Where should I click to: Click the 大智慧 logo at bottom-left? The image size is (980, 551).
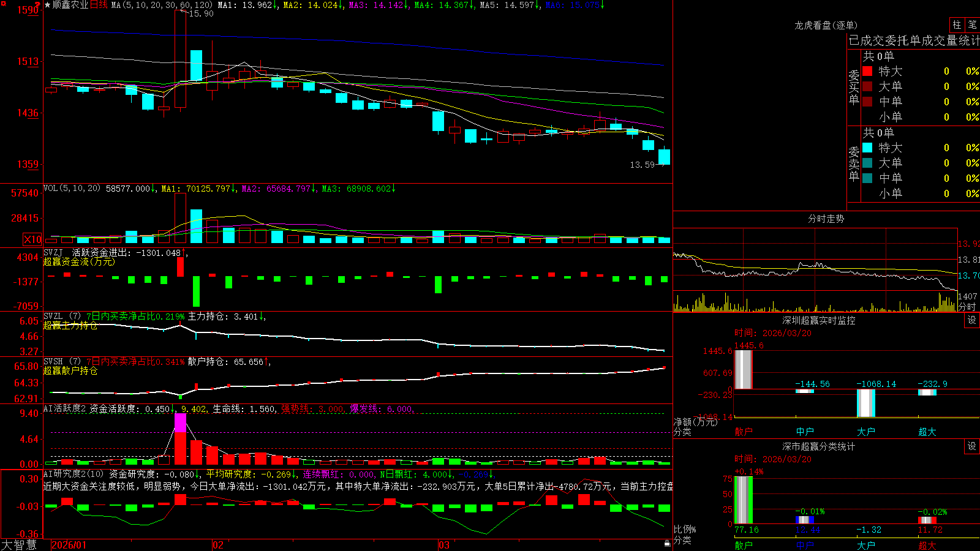pos(19,545)
